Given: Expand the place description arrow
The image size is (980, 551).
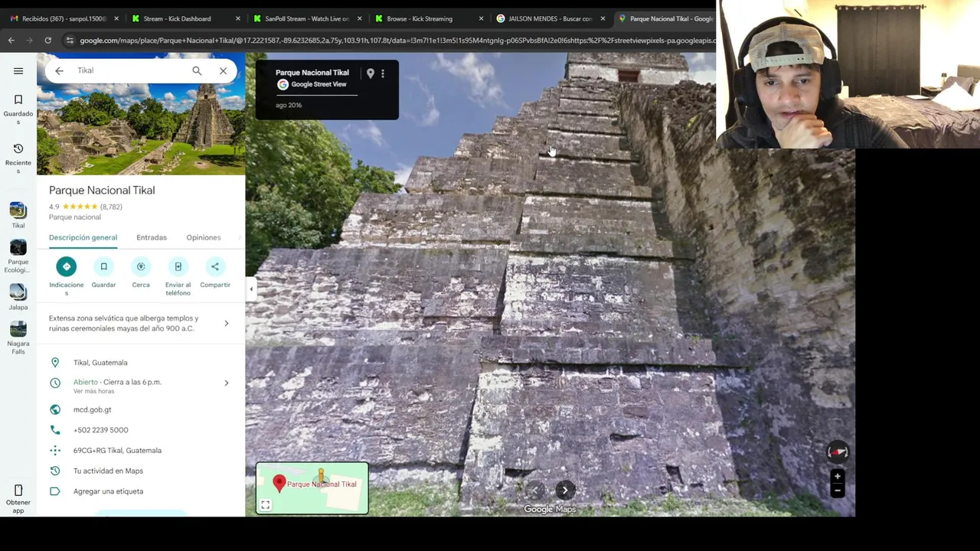Looking at the screenshot, I should pos(226,323).
